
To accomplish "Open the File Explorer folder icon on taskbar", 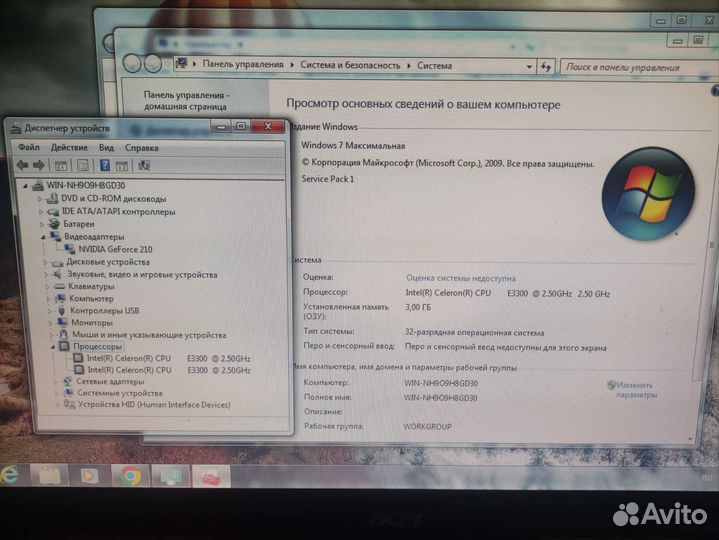I will (50, 476).
